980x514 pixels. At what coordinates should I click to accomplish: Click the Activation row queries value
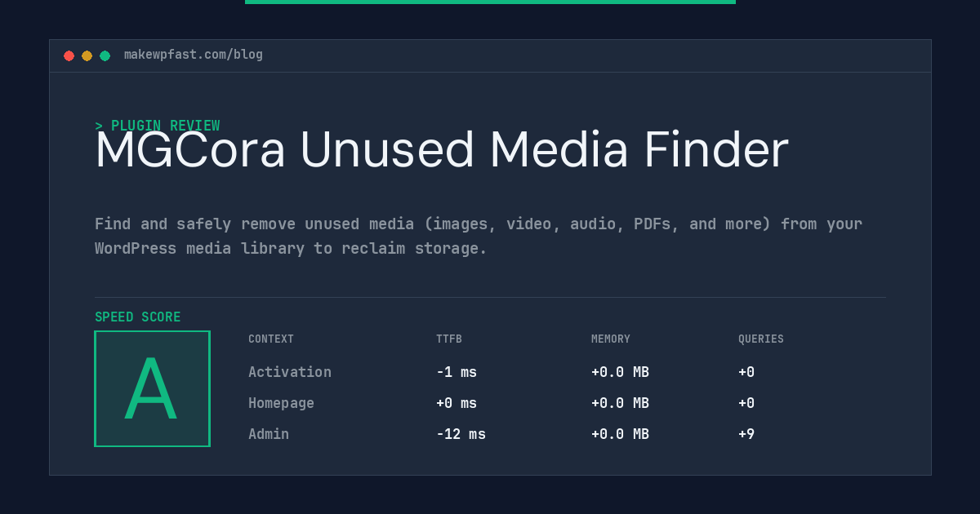pyautogui.click(x=746, y=372)
